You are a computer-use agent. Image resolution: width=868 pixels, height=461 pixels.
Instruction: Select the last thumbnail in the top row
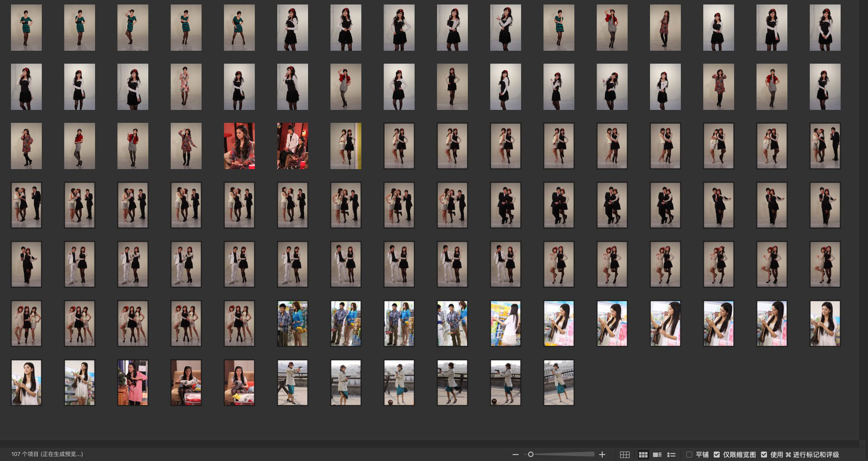pyautogui.click(x=825, y=28)
